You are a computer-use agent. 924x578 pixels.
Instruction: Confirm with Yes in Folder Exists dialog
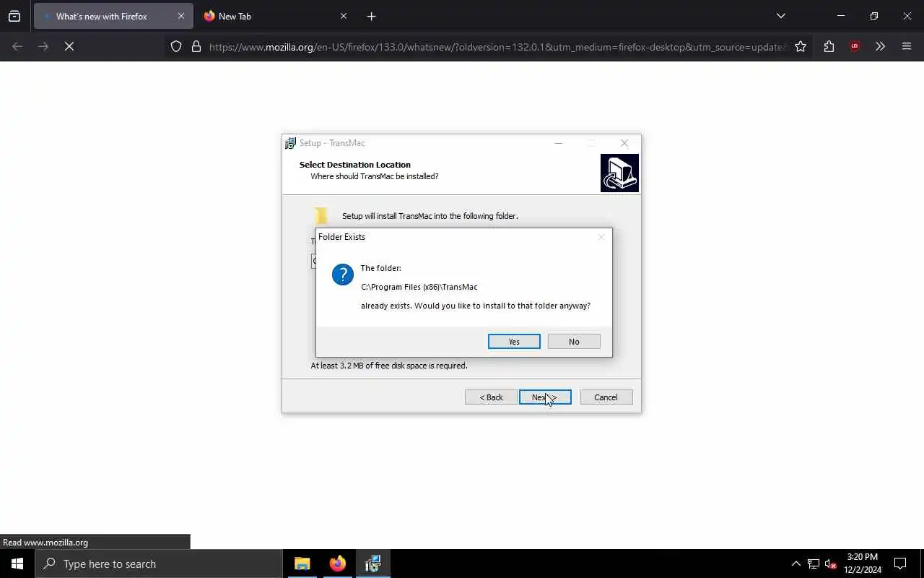click(x=514, y=341)
